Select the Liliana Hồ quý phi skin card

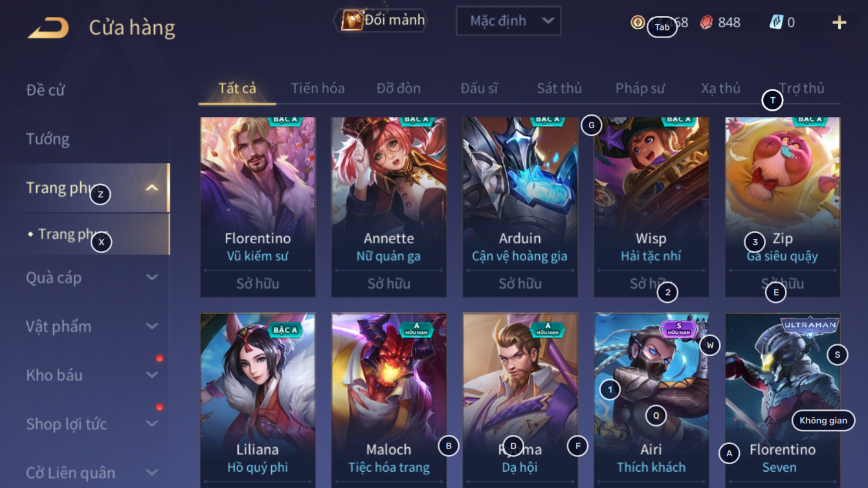(258, 400)
